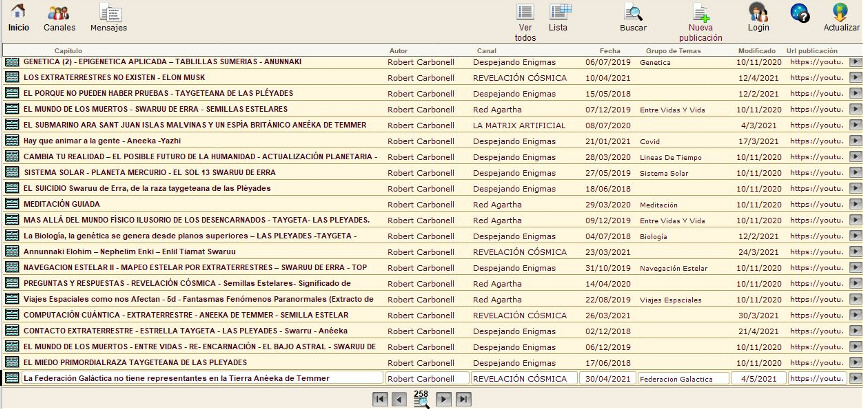Sort by the Capítulo column header
The height and width of the screenshot is (409, 863).
tap(68, 50)
